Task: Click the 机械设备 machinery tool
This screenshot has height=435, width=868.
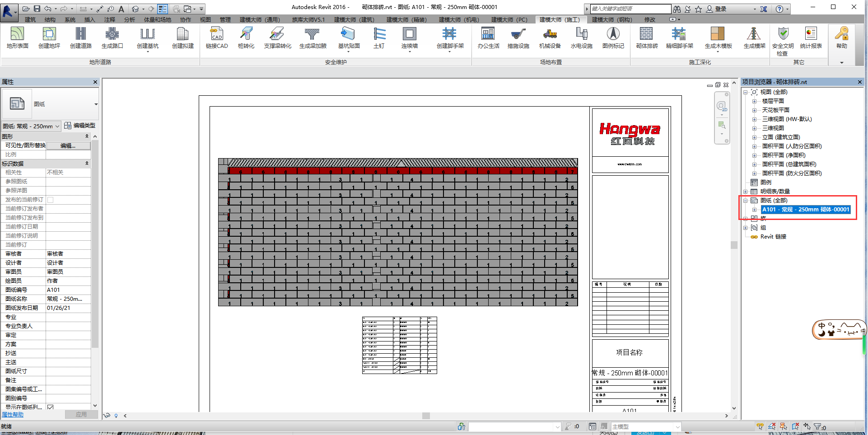Action: click(550, 38)
